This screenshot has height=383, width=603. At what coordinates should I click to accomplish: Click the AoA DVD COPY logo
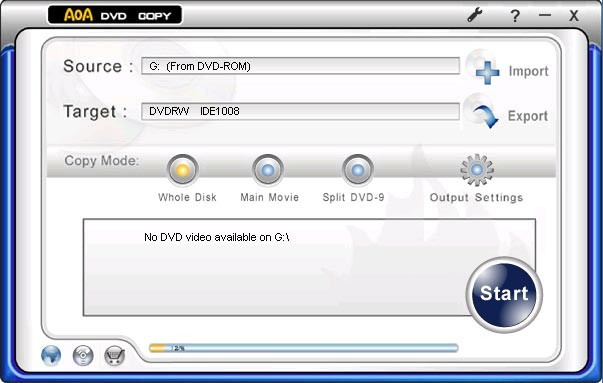(x=115, y=15)
